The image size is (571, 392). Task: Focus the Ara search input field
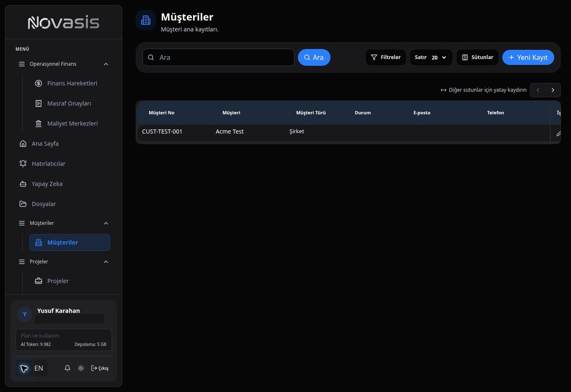(218, 57)
